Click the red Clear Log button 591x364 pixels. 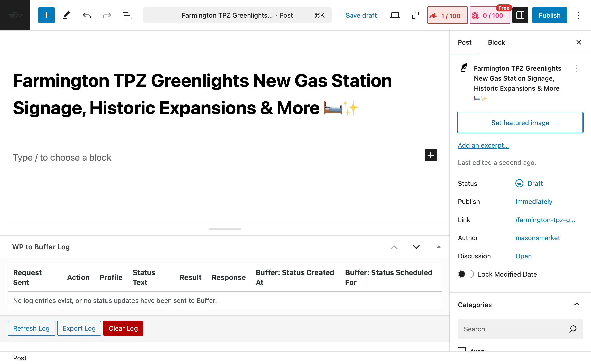[123, 328]
